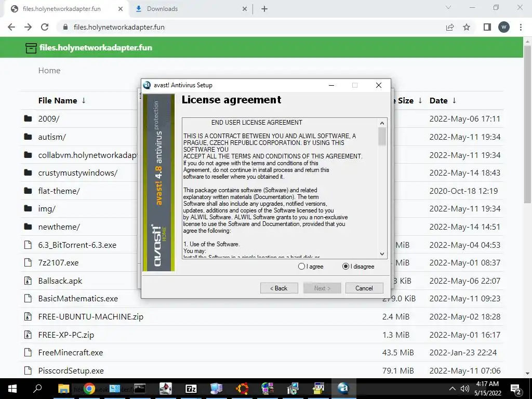Viewport: 532px width, 399px height.
Task: Click the license agreement scrollbar thumb
Action: 382,136
